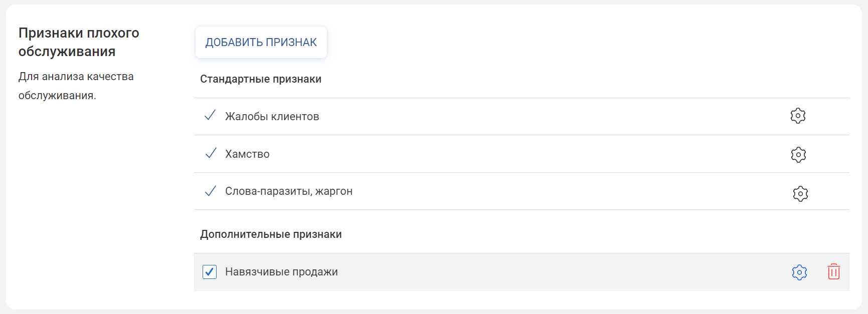Open settings gear for Хамство
This screenshot has width=868, height=314.
click(x=798, y=154)
